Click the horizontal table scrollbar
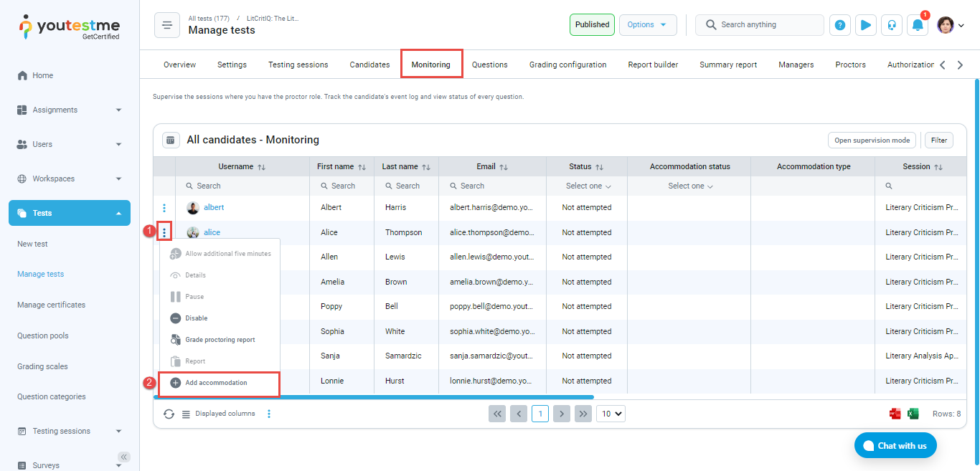 (373, 396)
